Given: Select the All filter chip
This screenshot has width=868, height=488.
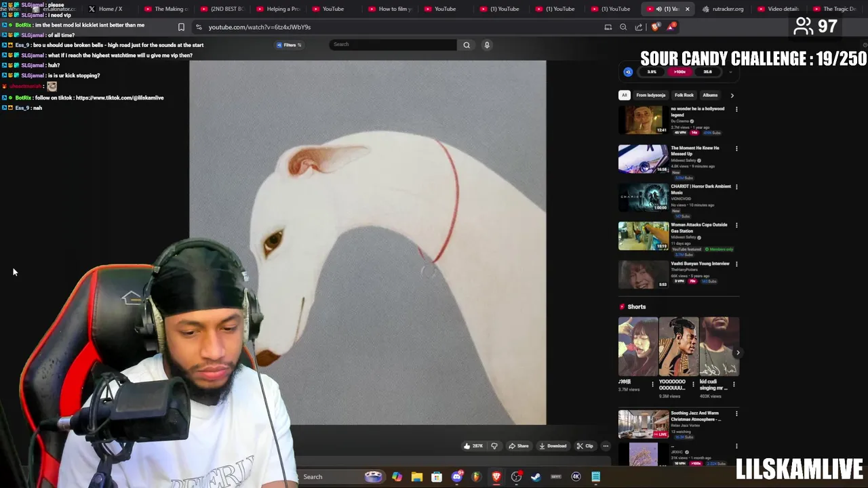Looking at the screenshot, I should pos(625,96).
